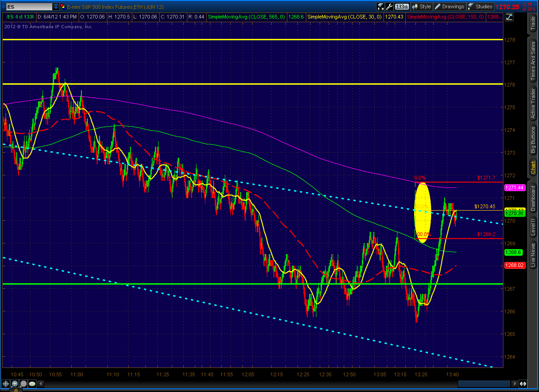Screen dimensions: 539x392
Task: Select the crosshair pan tool
Action: [x=6, y=384]
